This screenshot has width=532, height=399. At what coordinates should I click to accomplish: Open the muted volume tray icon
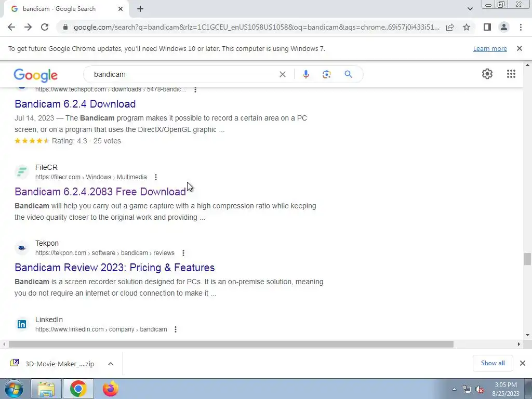point(480,390)
